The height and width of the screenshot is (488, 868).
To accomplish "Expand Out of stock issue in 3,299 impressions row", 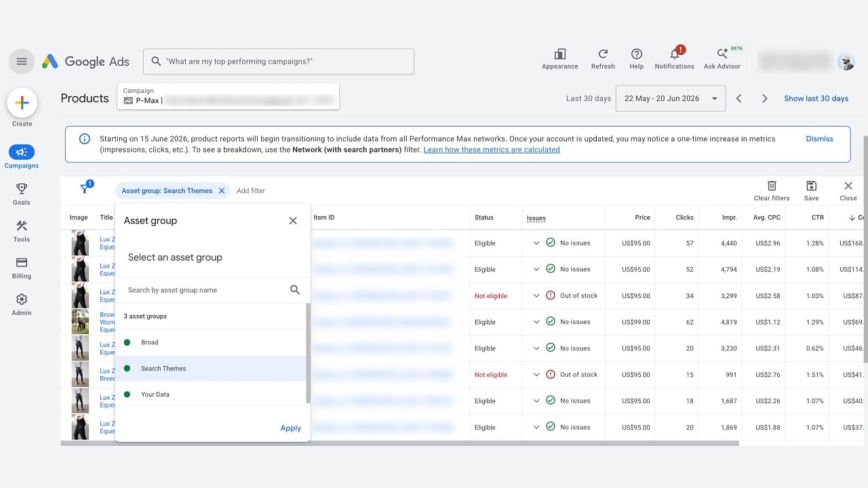I will point(536,296).
